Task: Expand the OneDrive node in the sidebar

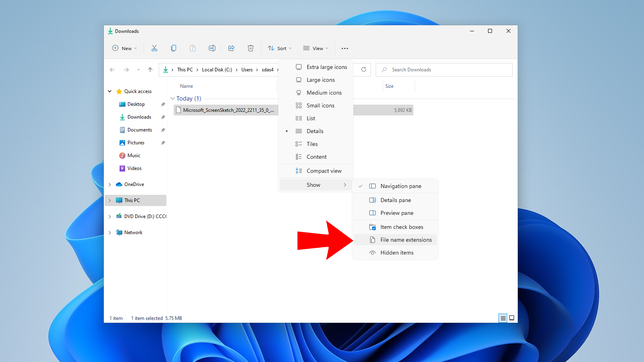Action: 110,184
